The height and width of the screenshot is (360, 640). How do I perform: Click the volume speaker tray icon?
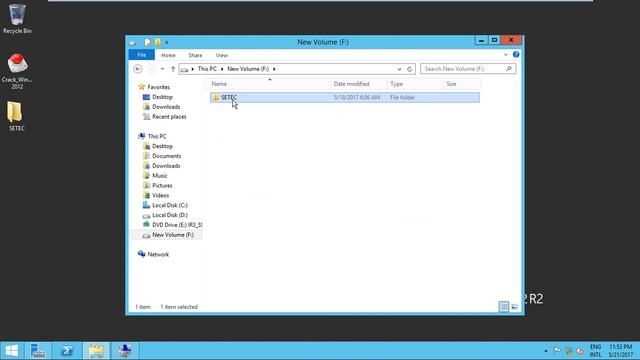click(580, 351)
